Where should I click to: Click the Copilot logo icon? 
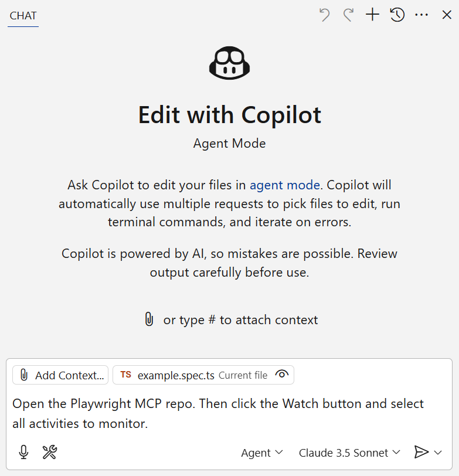[x=230, y=63]
